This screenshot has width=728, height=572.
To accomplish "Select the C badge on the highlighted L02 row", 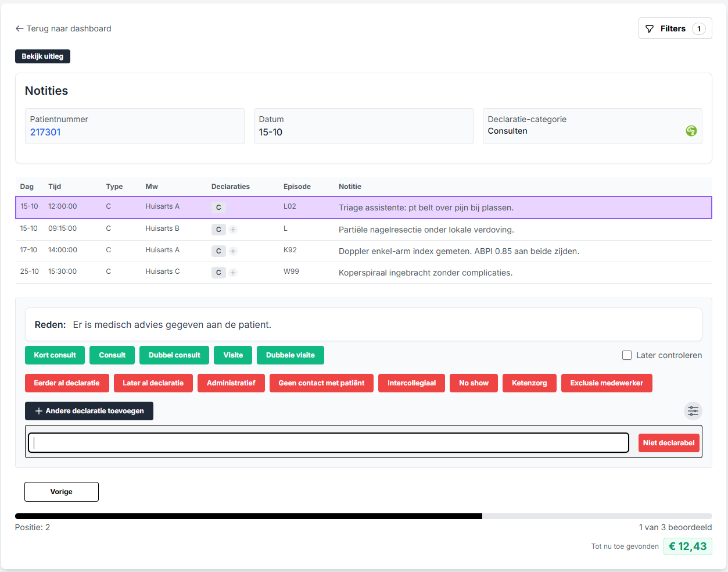I will [x=218, y=207].
